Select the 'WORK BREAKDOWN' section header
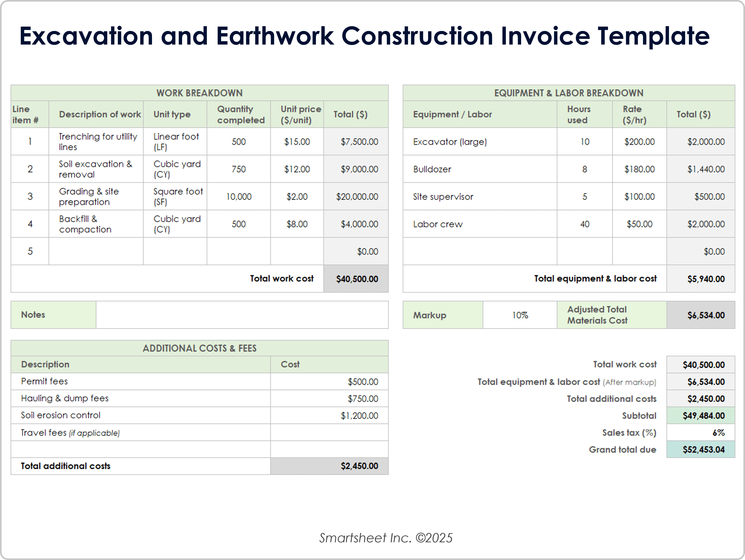 199,93
